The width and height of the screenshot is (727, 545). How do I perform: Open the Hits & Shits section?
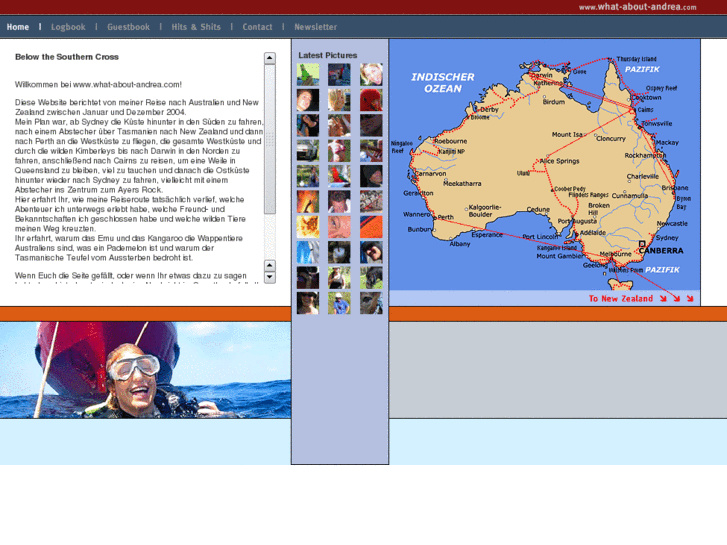tap(196, 27)
